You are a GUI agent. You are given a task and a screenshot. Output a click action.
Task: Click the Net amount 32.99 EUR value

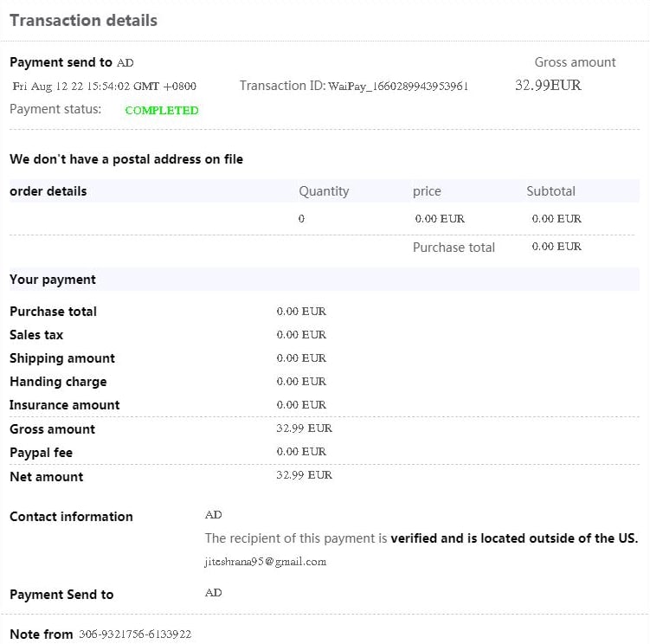pos(305,475)
